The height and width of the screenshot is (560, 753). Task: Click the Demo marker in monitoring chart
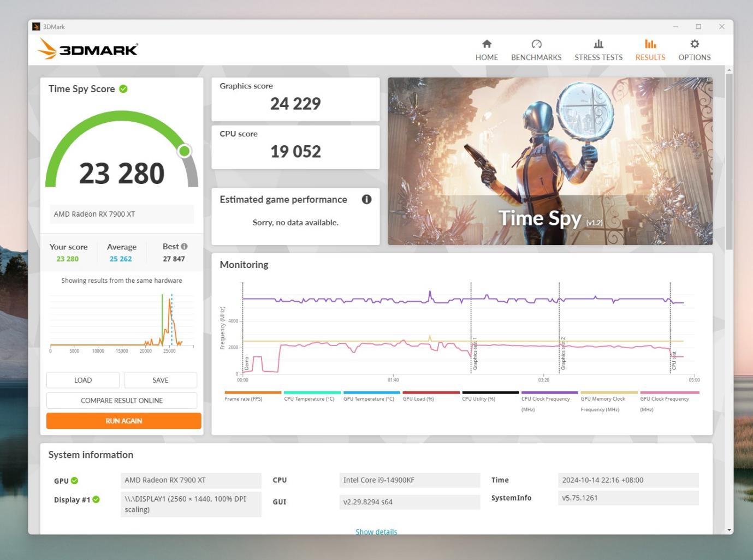pyautogui.click(x=246, y=363)
